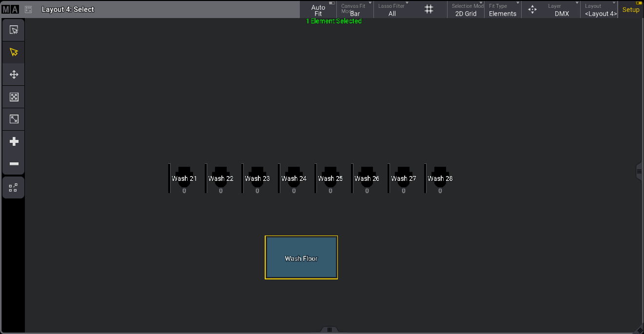644x334 pixels.
Task: Choose the four-way move tool in sidebar
Action: [x=14, y=75]
